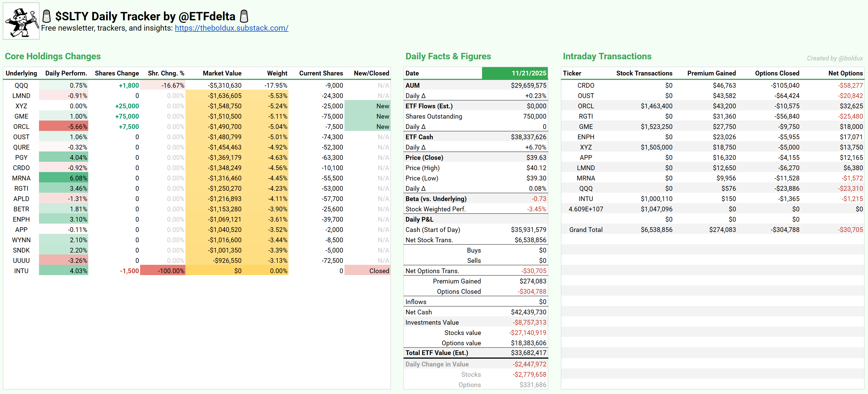868x394 pixels.
Task: Click the INTU Closed status cell
Action: point(367,271)
